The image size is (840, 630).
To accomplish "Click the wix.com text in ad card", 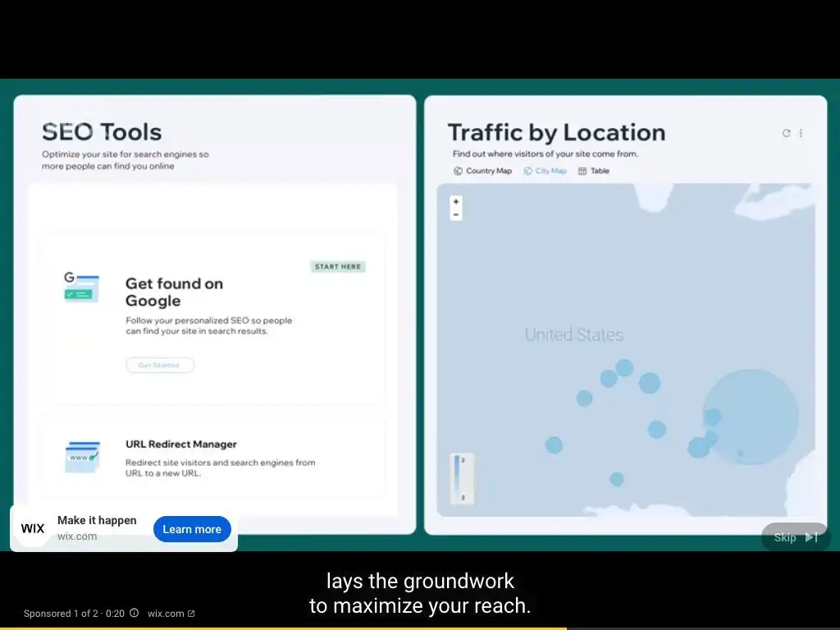I will click(x=77, y=536).
